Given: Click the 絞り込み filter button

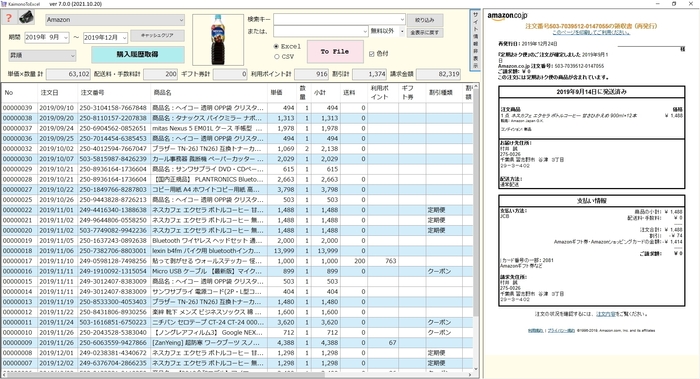Looking at the screenshot, I should pyautogui.click(x=425, y=20).
